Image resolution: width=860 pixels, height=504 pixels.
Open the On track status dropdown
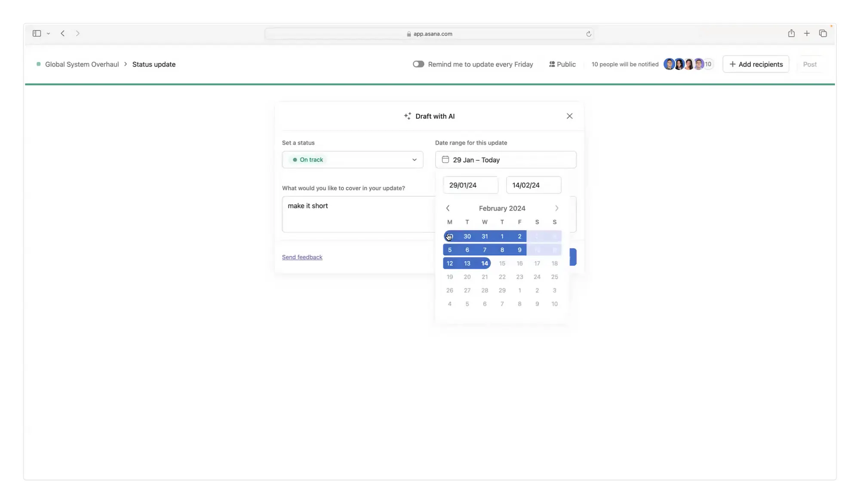(352, 159)
